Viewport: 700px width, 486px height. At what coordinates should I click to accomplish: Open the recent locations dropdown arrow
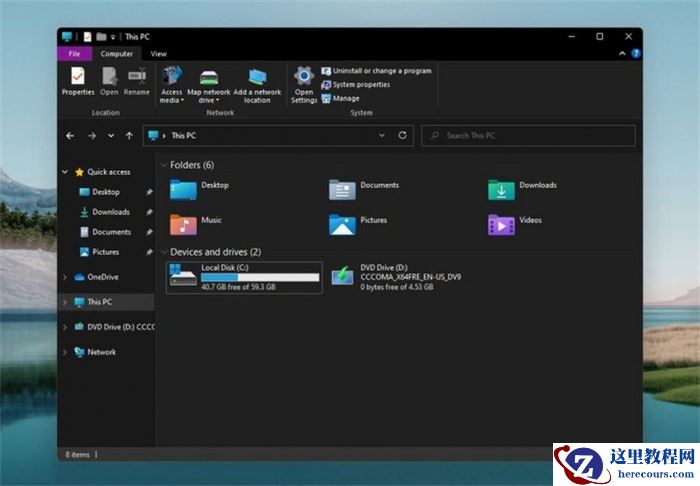point(111,136)
